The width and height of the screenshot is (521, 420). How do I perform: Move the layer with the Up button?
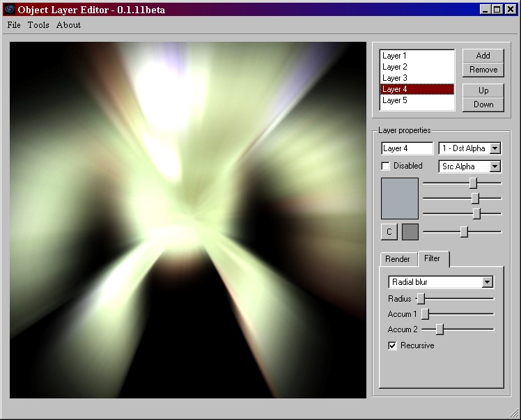(483, 91)
